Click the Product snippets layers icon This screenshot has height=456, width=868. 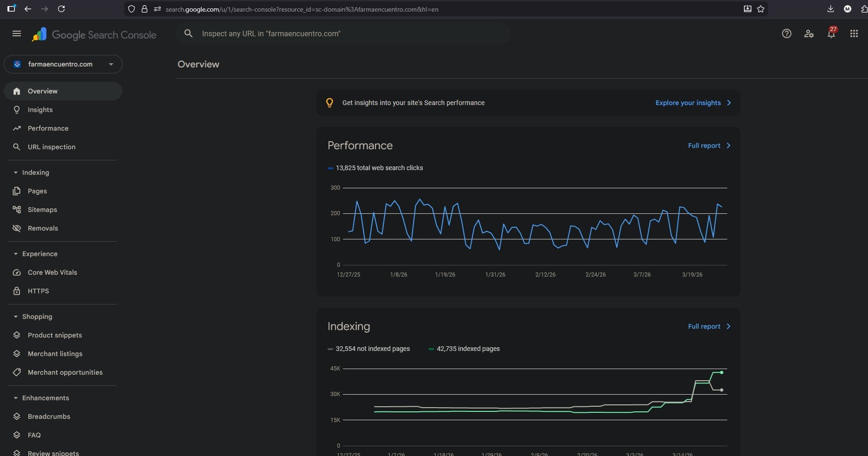click(x=17, y=335)
